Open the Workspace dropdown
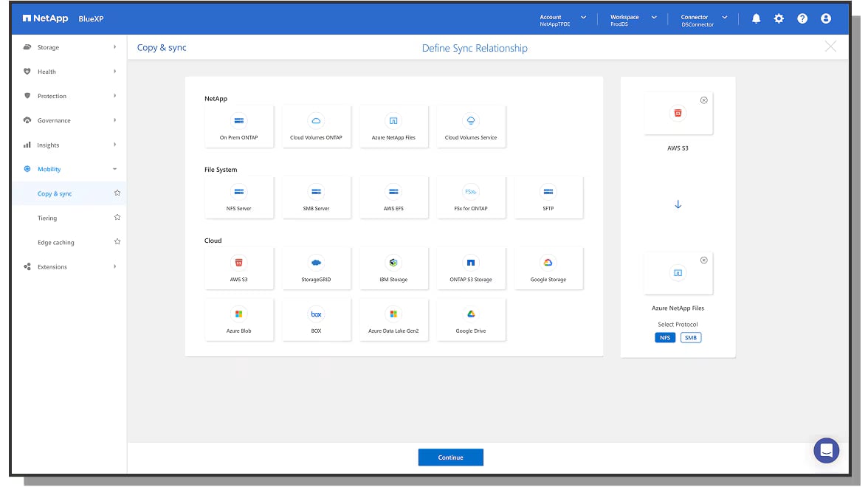 pyautogui.click(x=634, y=20)
